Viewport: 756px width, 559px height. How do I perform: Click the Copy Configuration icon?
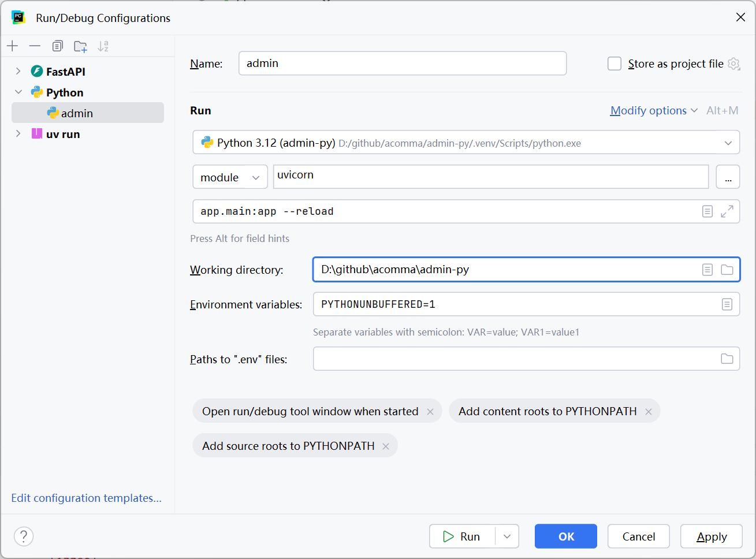point(57,46)
